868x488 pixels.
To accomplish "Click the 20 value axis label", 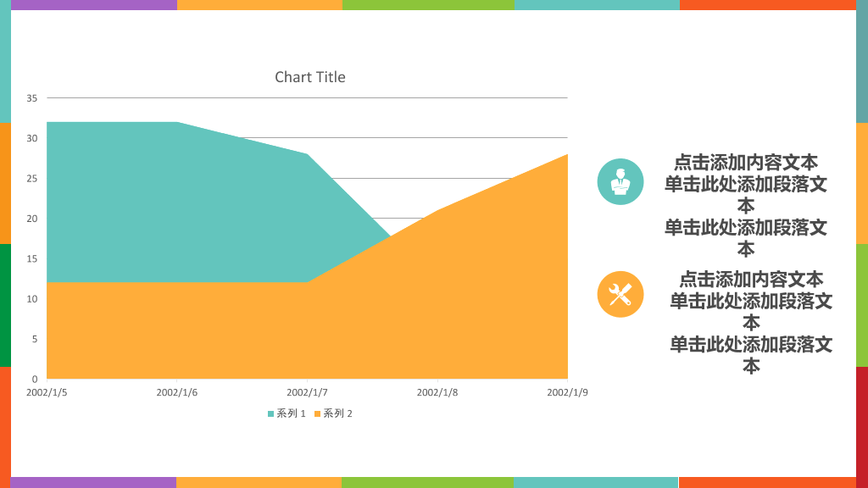I will (x=32, y=219).
